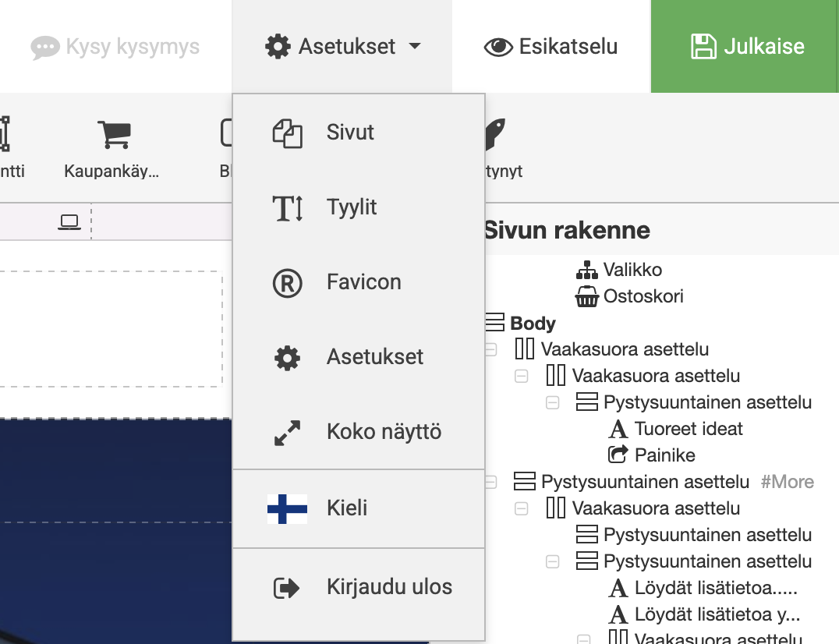Select the Painike item in page structure

click(664, 455)
